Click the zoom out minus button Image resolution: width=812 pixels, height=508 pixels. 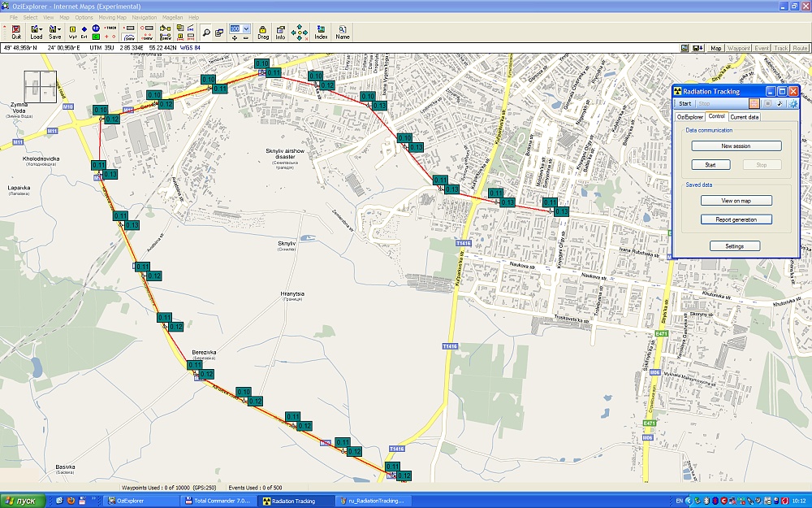click(x=245, y=37)
